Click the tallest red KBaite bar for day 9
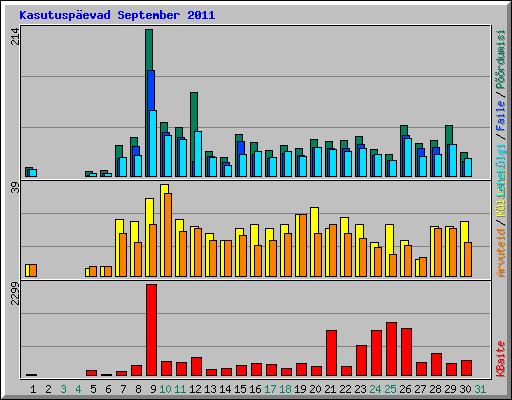512x400 pixels. 151,330
